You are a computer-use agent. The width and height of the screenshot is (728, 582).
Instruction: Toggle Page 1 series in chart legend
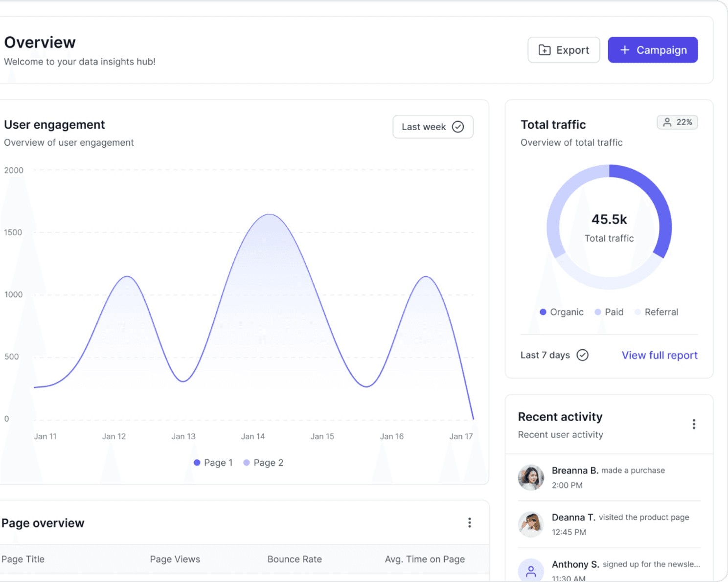tap(214, 463)
